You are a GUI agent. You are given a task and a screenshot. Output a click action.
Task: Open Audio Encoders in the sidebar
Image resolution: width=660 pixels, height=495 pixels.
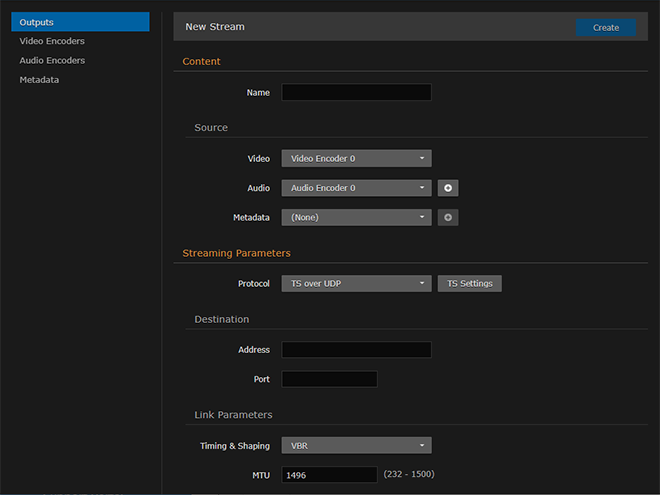coord(52,60)
